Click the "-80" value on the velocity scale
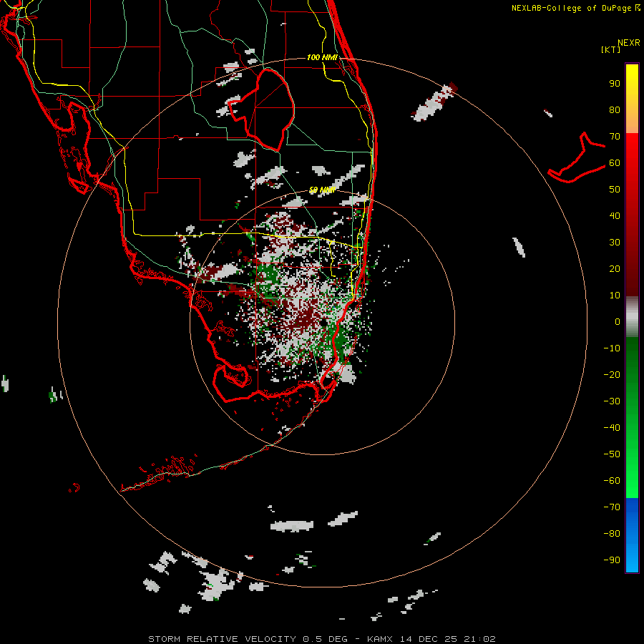 612,534
